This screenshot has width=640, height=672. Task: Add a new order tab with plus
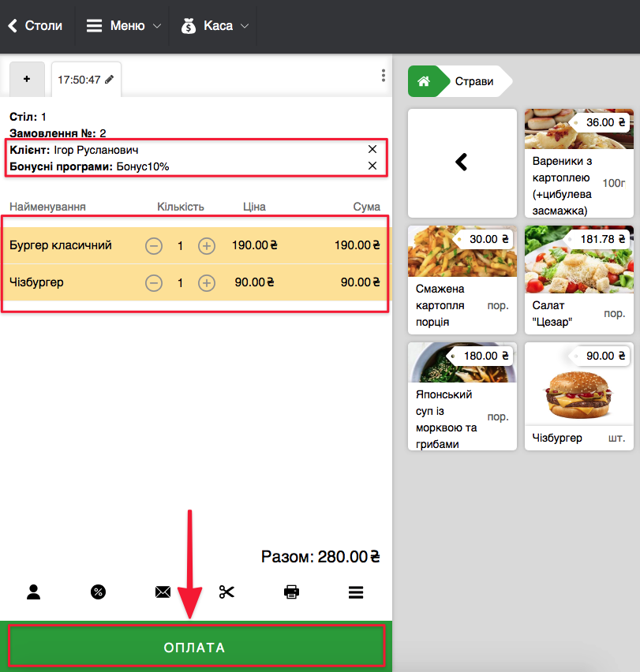click(28, 79)
